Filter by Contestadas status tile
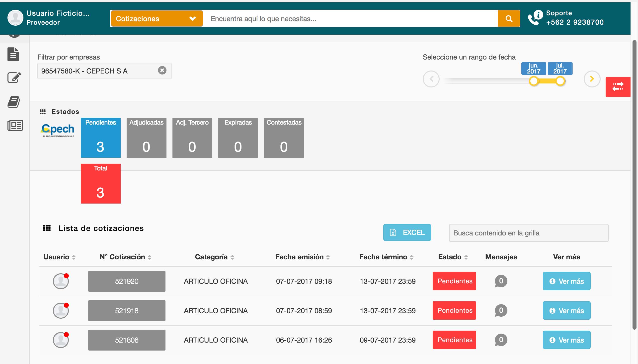Screen dimensions: 638x364 coord(284,138)
